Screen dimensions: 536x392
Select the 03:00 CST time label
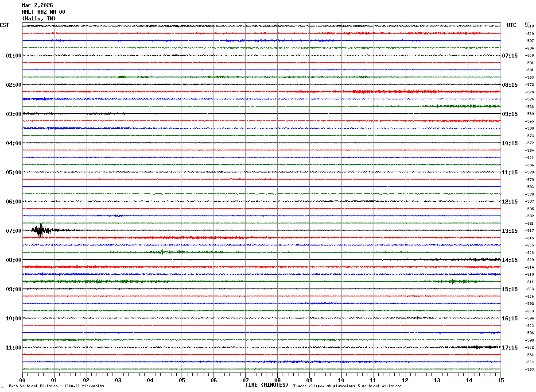point(14,114)
